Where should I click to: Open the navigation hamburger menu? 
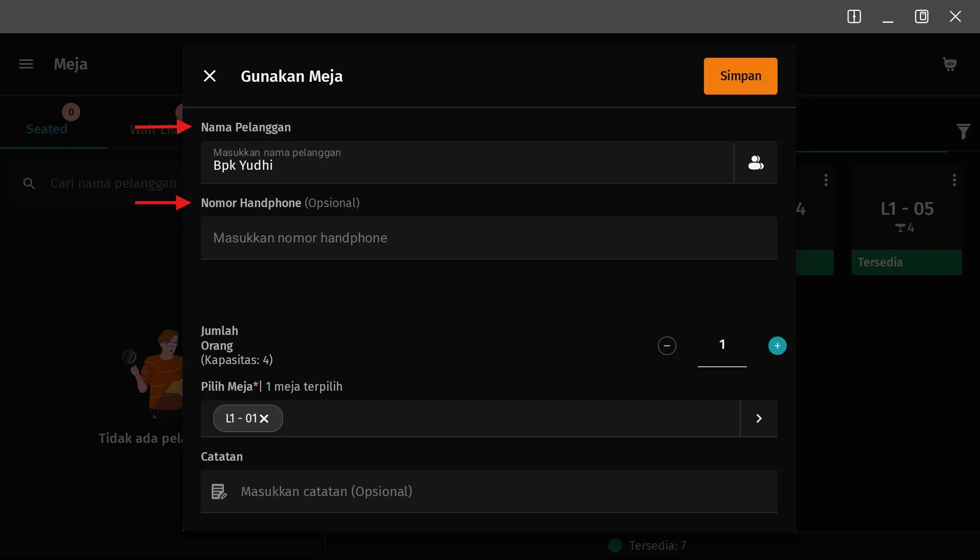pyautogui.click(x=26, y=64)
